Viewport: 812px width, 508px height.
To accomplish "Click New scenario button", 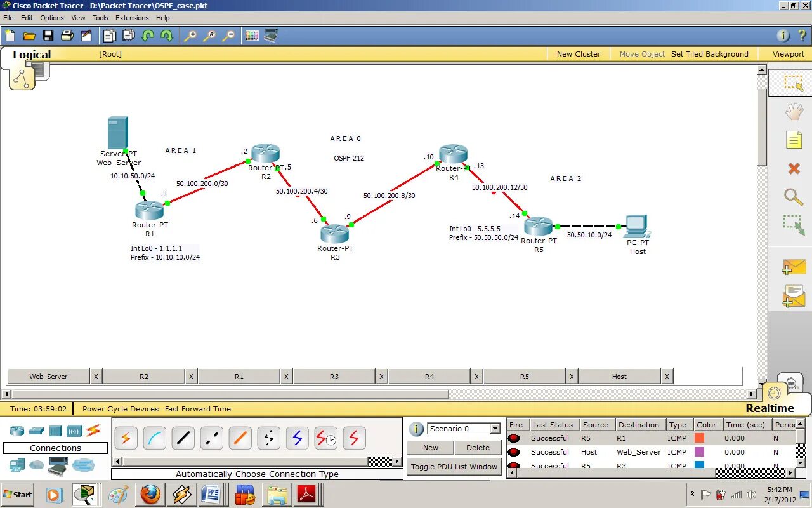I will [x=431, y=448].
